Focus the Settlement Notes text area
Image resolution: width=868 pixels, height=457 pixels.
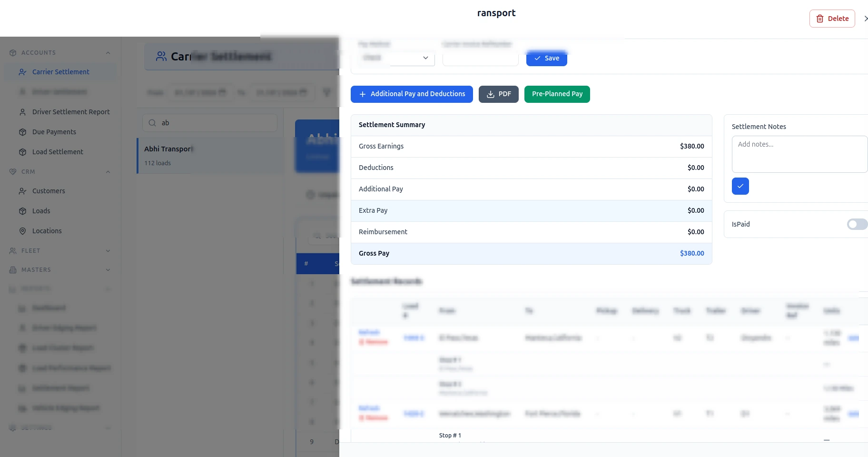pyautogui.click(x=799, y=154)
